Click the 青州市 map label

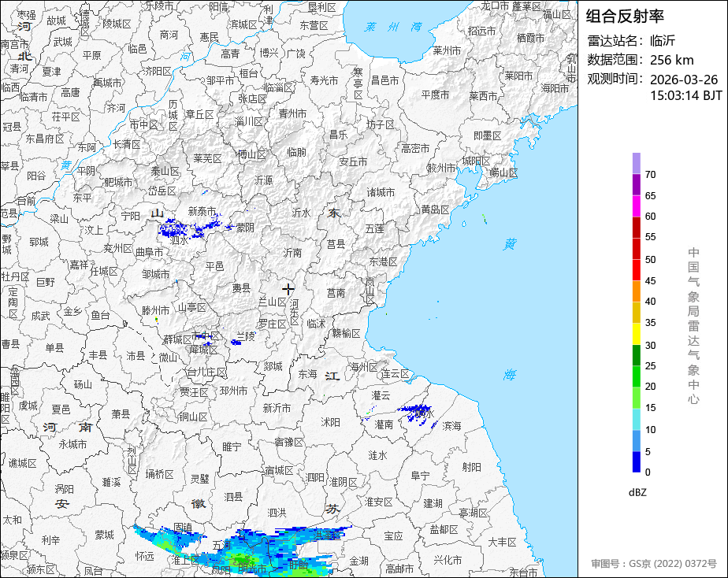(x=292, y=113)
